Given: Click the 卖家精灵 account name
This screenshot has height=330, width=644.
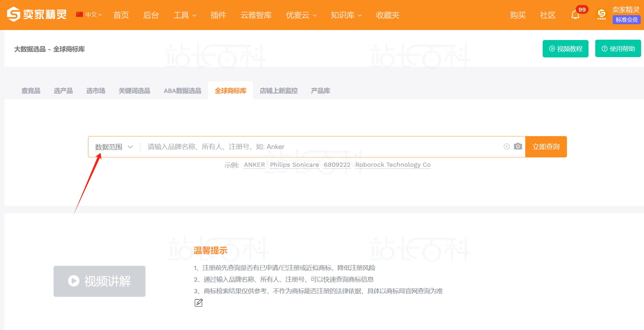Looking at the screenshot, I should [626, 9].
